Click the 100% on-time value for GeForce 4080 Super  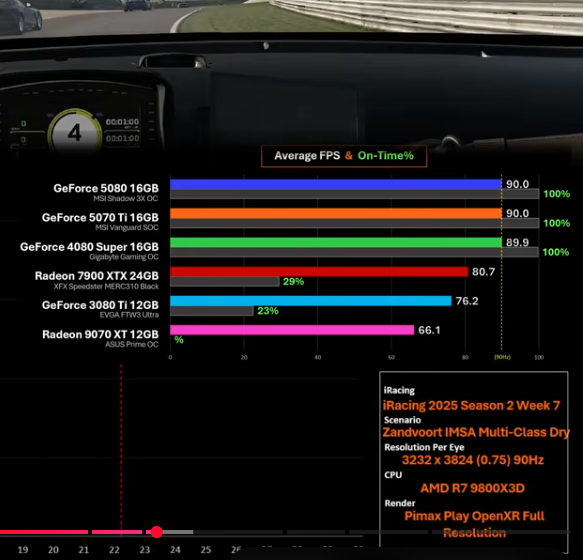click(x=555, y=252)
